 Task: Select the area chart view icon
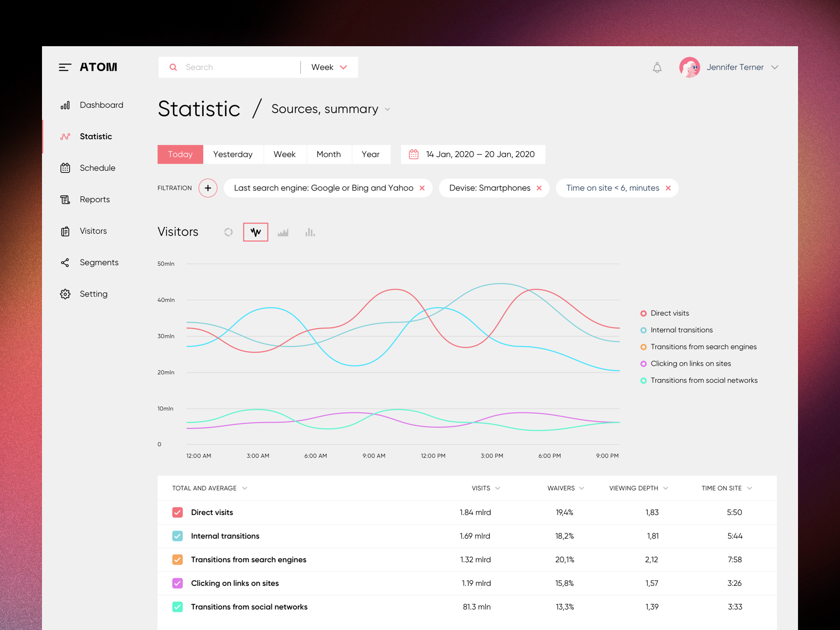(283, 232)
